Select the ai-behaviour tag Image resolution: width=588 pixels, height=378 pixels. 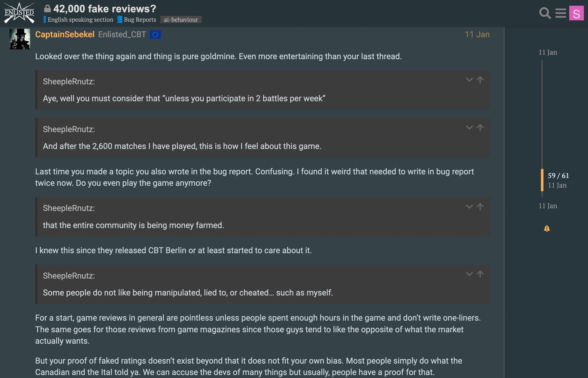point(181,20)
